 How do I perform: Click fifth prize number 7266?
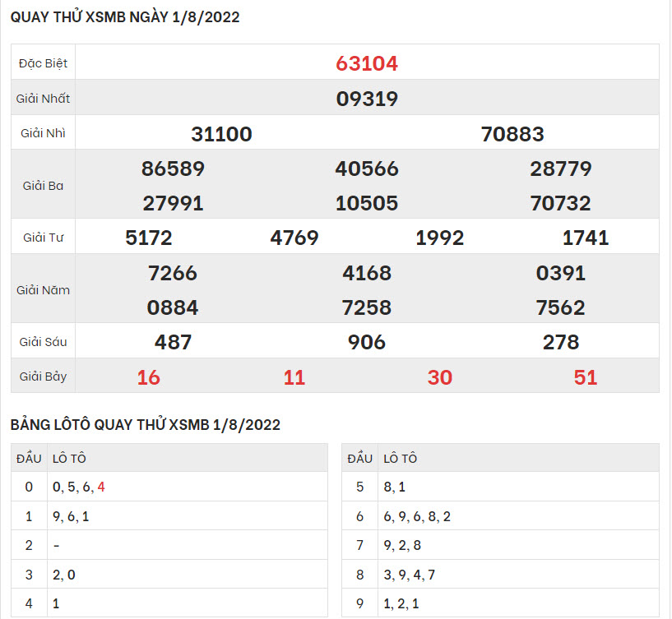173,273
